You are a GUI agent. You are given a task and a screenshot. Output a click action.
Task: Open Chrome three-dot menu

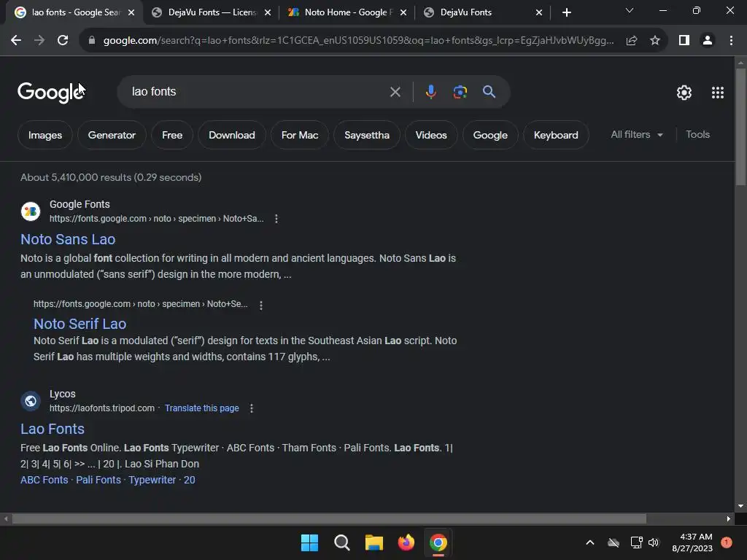(731, 41)
